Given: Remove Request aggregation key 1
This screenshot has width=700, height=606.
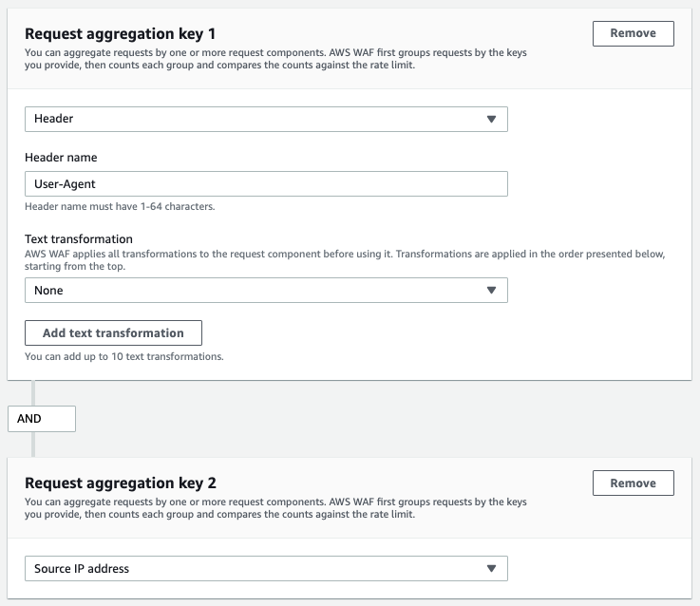Looking at the screenshot, I should point(633,33).
